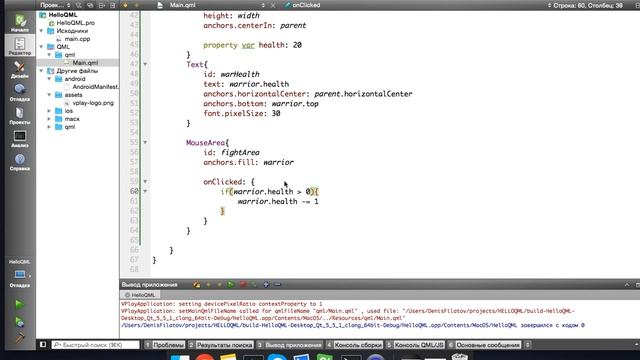This screenshot has width=640, height=360.
Task: Fold the MouseArea block at line 55
Action: 145,142
